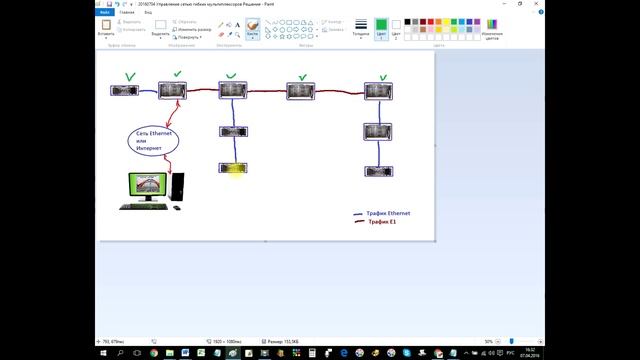Switch to the Вид ribbon tab

[148, 12]
